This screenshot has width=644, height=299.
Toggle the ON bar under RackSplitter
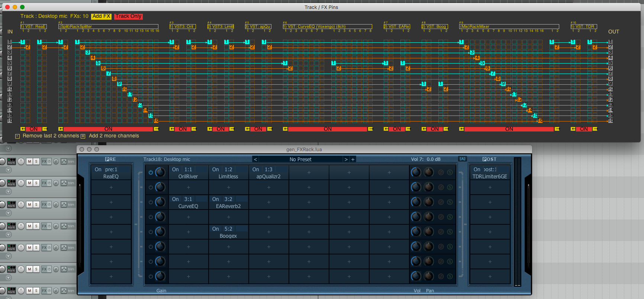[108, 129]
